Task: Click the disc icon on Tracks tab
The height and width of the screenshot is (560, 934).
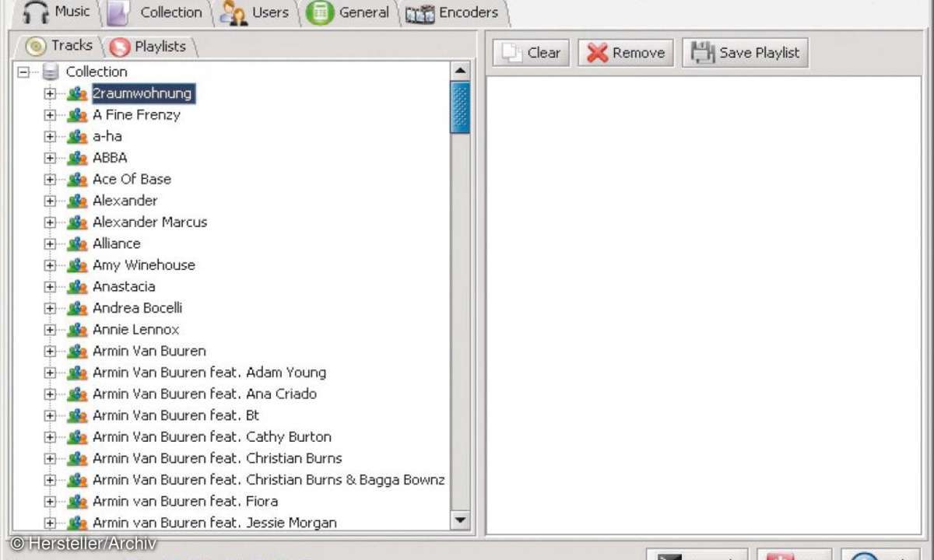Action: click(36, 46)
